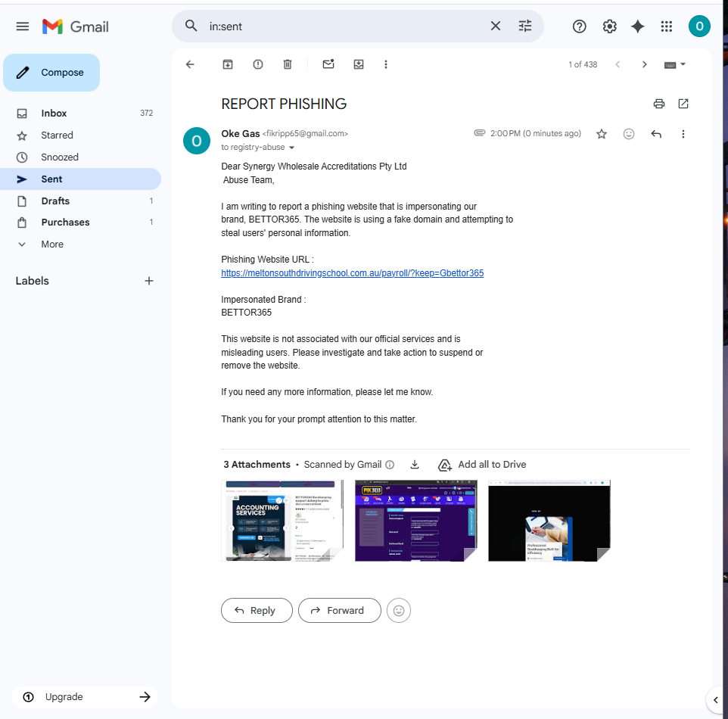Open the phishing website URL link
The height and width of the screenshot is (719, 728).
click(352, 273)
